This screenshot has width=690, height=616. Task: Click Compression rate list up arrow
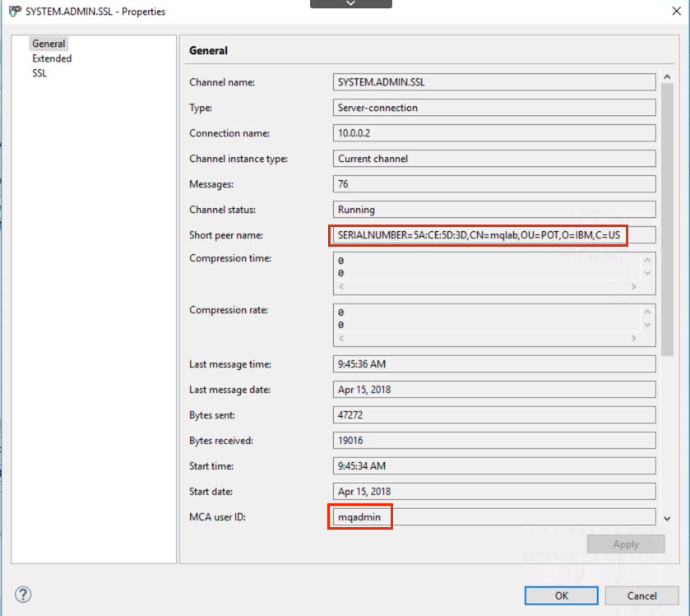(x=647, y=312)
